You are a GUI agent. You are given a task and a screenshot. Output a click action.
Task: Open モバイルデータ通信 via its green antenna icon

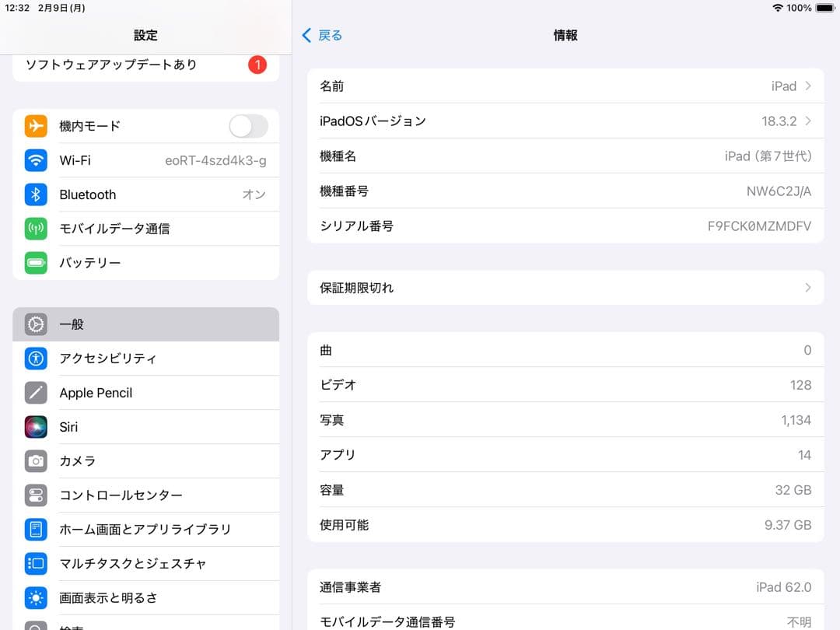(36, 229)
